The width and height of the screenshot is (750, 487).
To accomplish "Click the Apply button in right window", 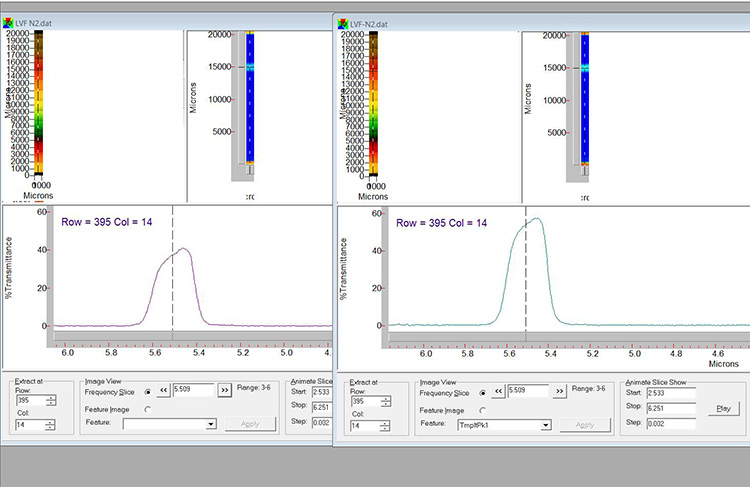I will [585, 425].
